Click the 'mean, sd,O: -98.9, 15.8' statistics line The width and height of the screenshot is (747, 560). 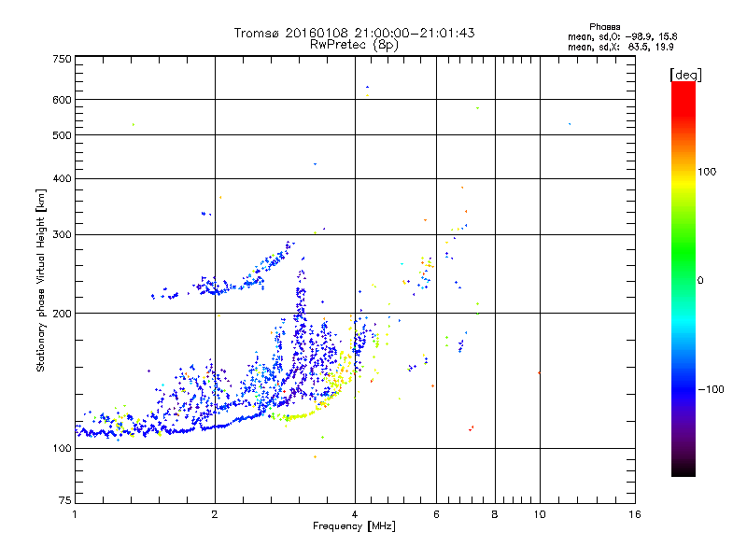point(622,36)
